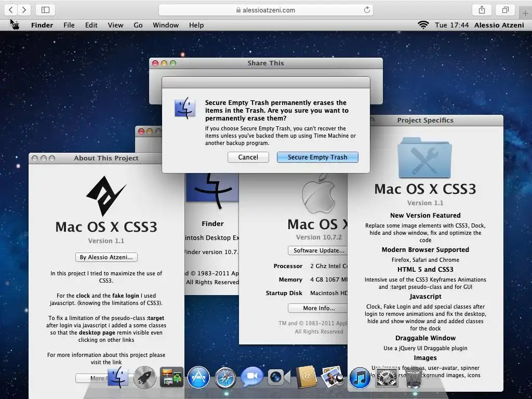Click 'Version 10.7.2' text

click(319, 237)
